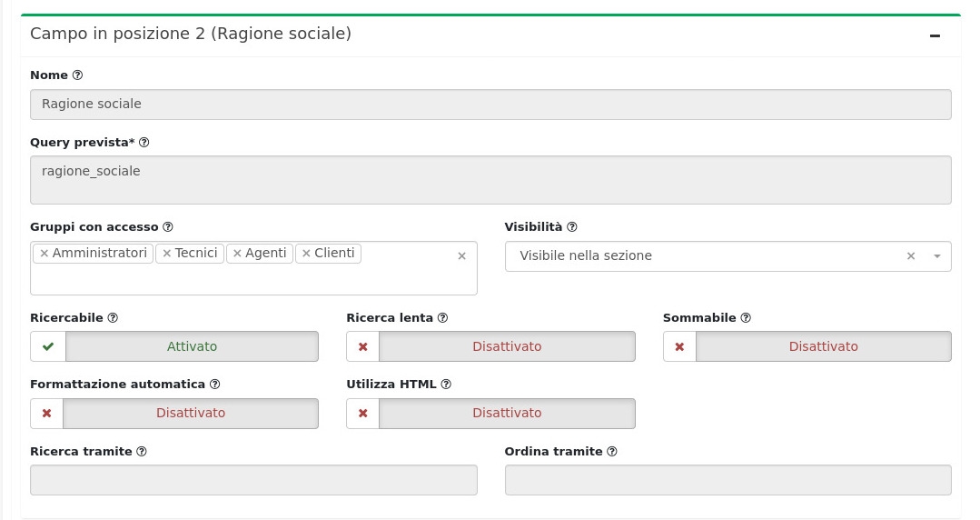Enable the Ricerca lenta toggle
The height and width of the screenshot is (520, 980).
pyautogui.click(x=490, y=346)
